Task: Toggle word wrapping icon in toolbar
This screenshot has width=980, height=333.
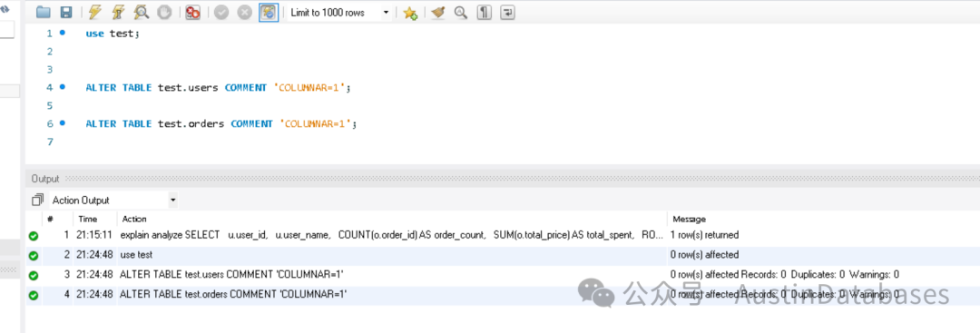Action: pos(507,13)
